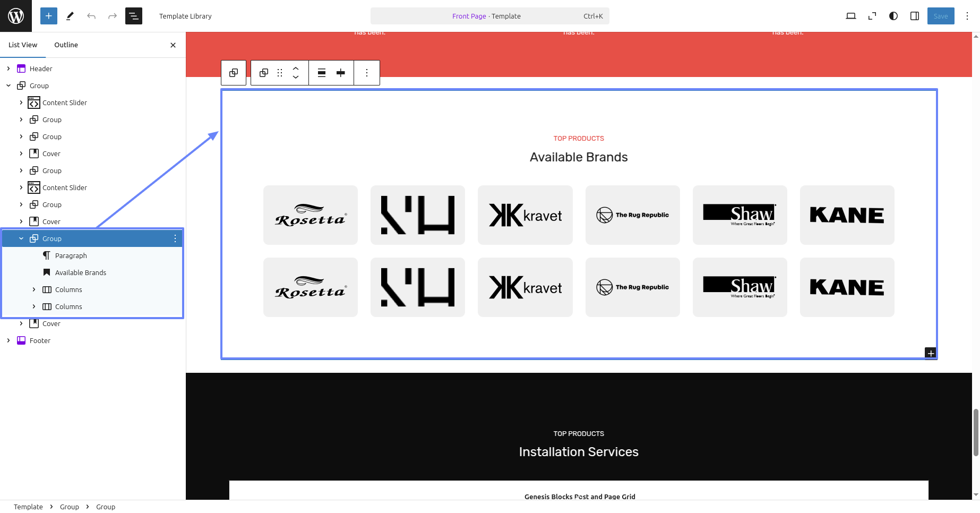
Task: Click the add block plus in canvas
Action: pos(931,353)
